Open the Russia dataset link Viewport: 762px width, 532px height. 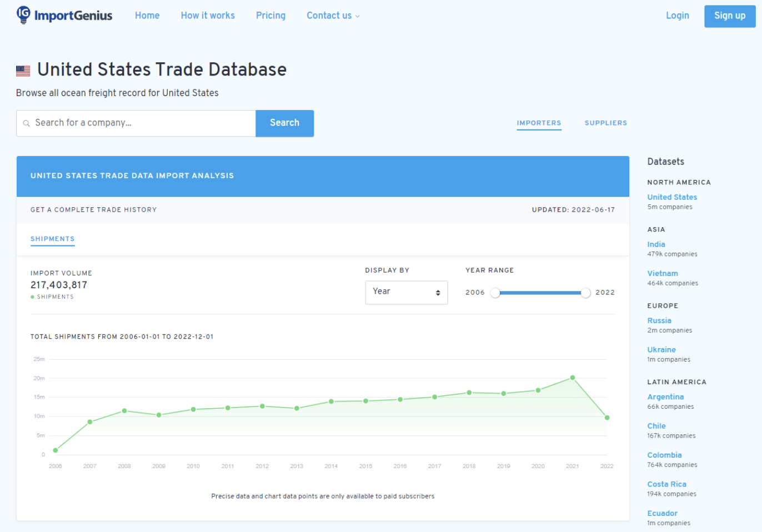pos(659,320)
